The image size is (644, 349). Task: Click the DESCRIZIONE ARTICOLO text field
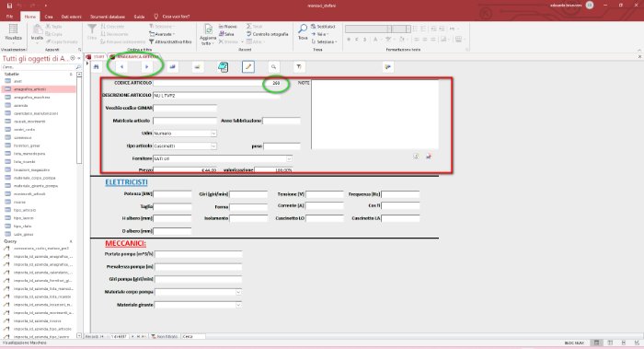coord(216,96)
